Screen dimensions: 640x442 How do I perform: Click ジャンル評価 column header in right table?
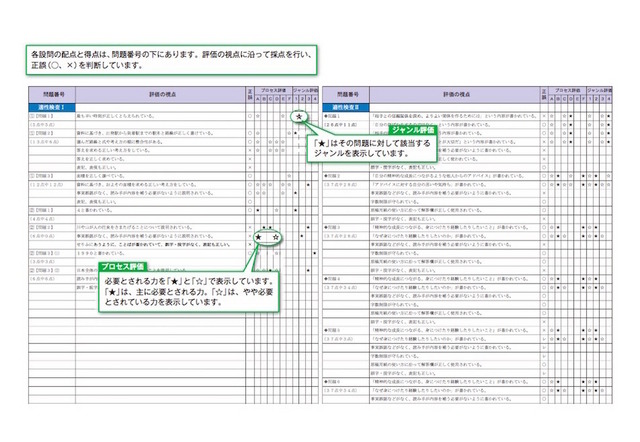tap(600, 91)
